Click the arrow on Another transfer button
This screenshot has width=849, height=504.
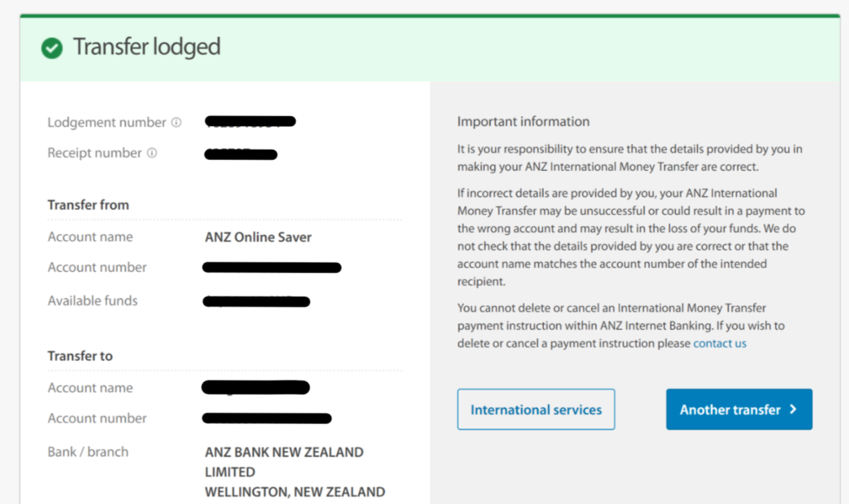(793, 409)
